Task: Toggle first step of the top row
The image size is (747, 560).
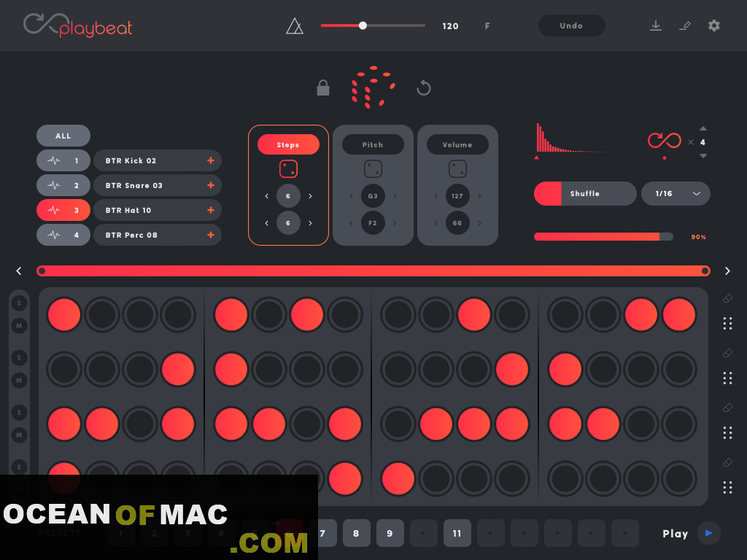Action: [x=64, y=315]
